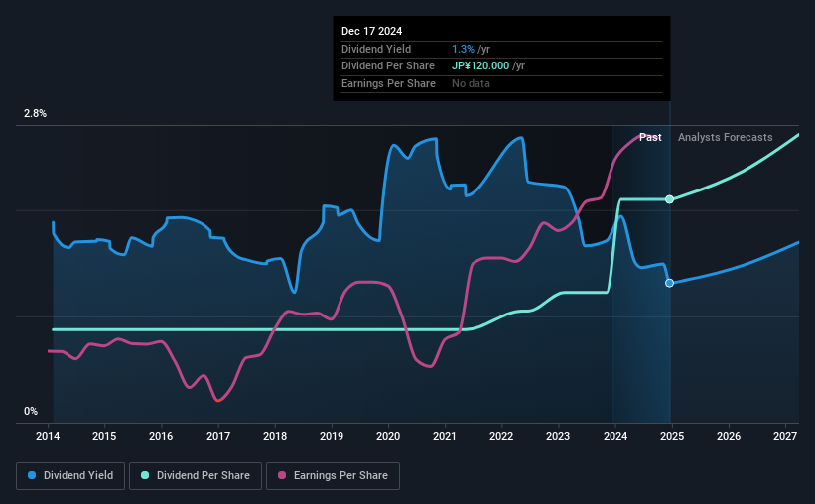The height and width of the screenshot is (504, 815).
Task: Select the 2025 year label on the axis
Action: coord(671,436)
